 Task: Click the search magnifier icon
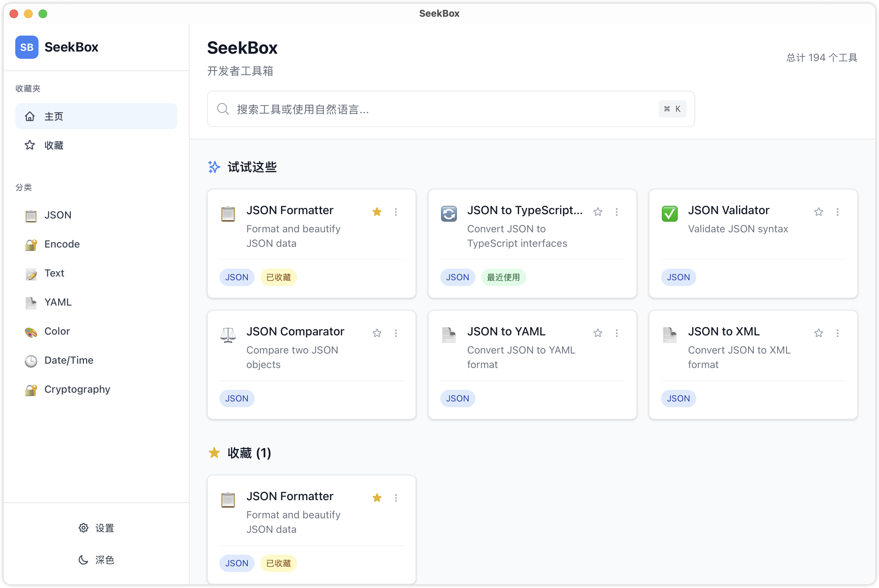click(x=223, y=109)
